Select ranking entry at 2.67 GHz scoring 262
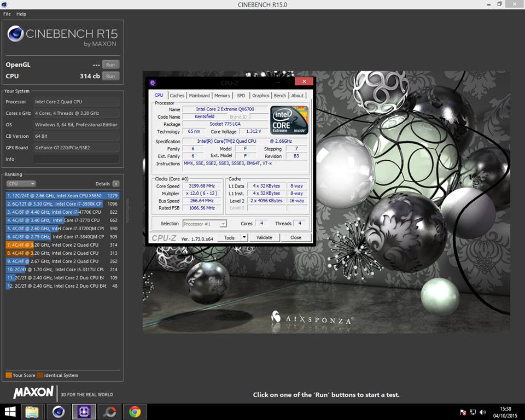Screen dimensions: 525x420 [62, 261]
